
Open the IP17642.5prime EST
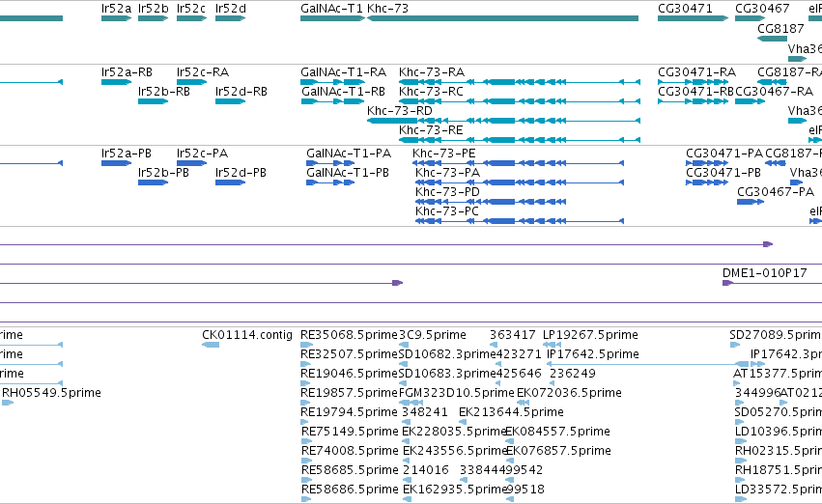pyautogui.click(x=648, y=364)
